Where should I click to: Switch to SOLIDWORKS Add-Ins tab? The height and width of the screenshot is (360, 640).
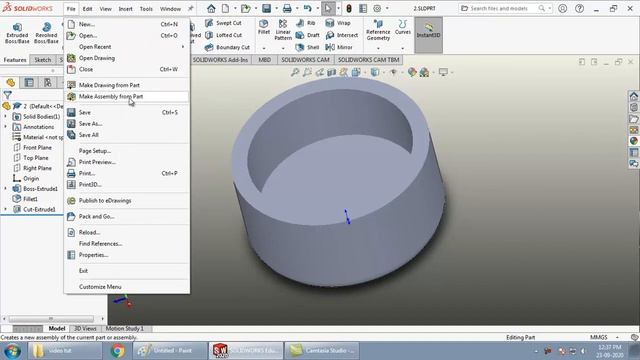coord(220,60)
